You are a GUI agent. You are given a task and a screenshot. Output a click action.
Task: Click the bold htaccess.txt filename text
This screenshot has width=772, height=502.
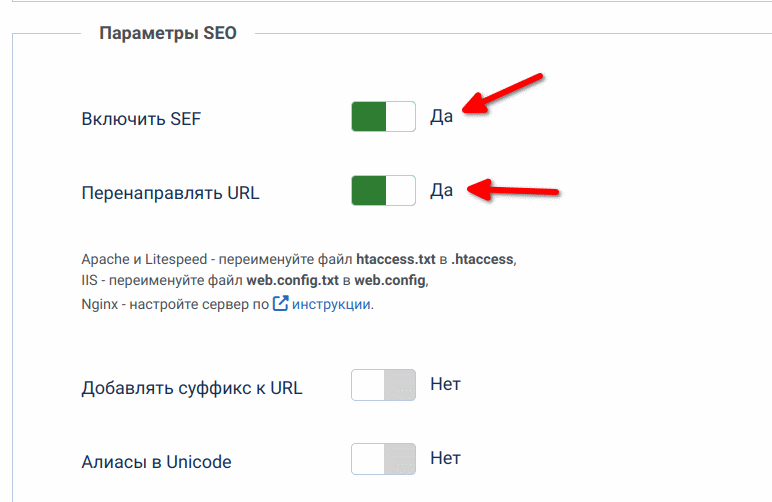(396, 259)
